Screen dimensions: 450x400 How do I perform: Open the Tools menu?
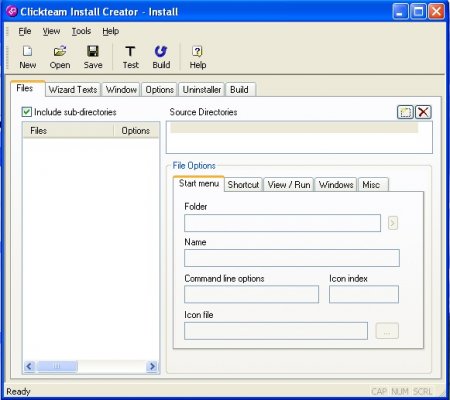tap(81, 31)
